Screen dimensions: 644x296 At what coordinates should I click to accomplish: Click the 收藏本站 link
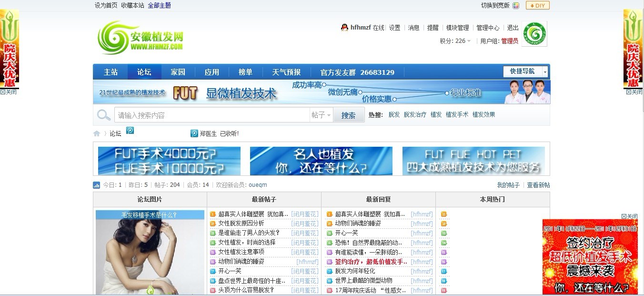pyautogui.click(x=132, y=6)
